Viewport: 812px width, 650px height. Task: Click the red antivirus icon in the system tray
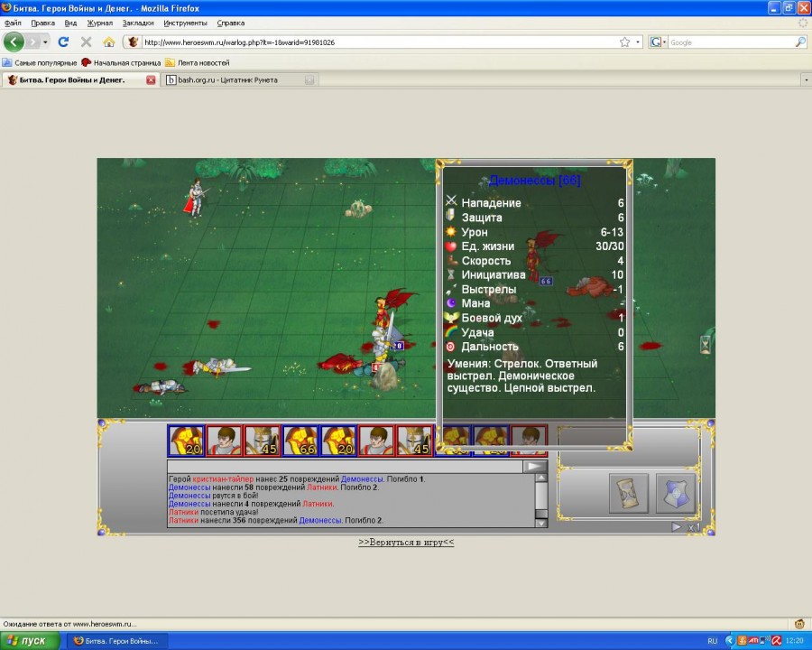pos(776,641)
